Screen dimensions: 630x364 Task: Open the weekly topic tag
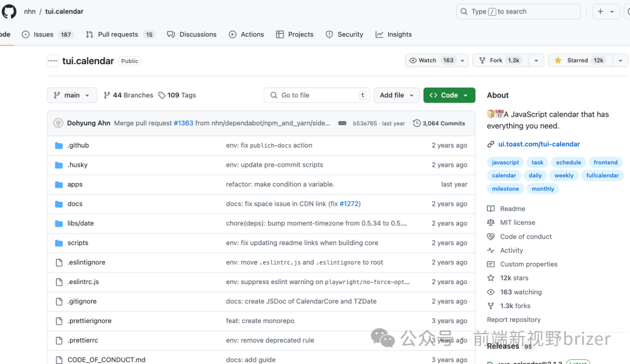coord(563,176)
